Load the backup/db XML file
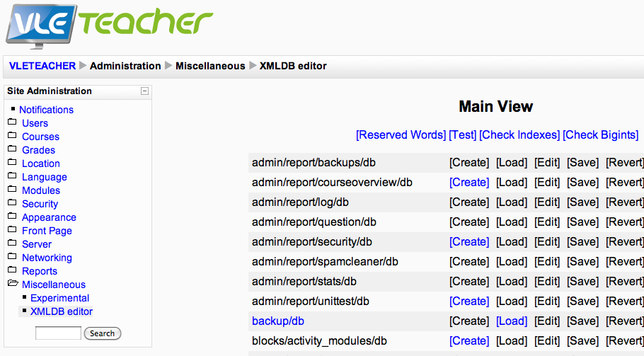This screenshot has height=356, width=644. click(x=511, y=321)
